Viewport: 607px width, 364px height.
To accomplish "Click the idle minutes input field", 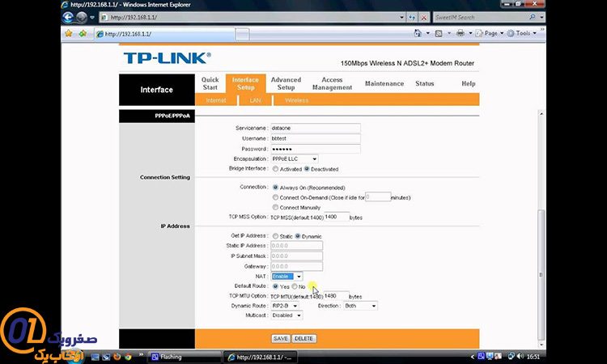I will [378, 197].
